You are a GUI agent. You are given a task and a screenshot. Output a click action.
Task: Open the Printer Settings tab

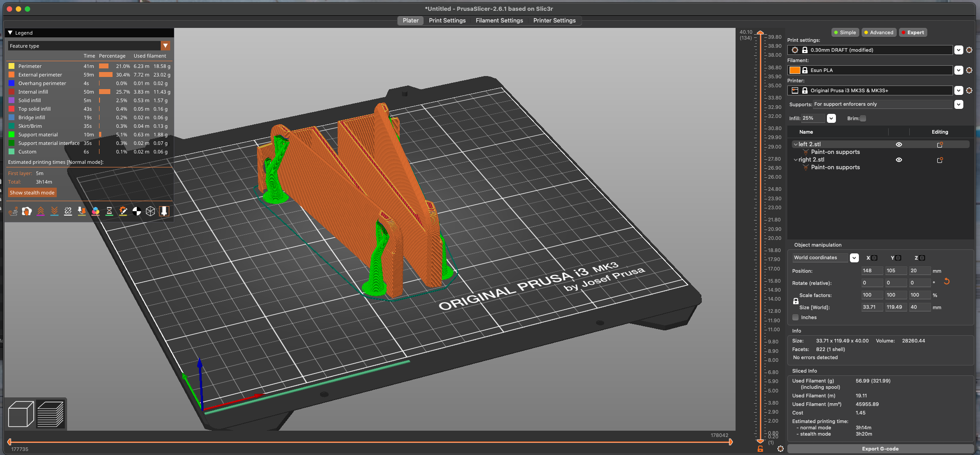554,21
